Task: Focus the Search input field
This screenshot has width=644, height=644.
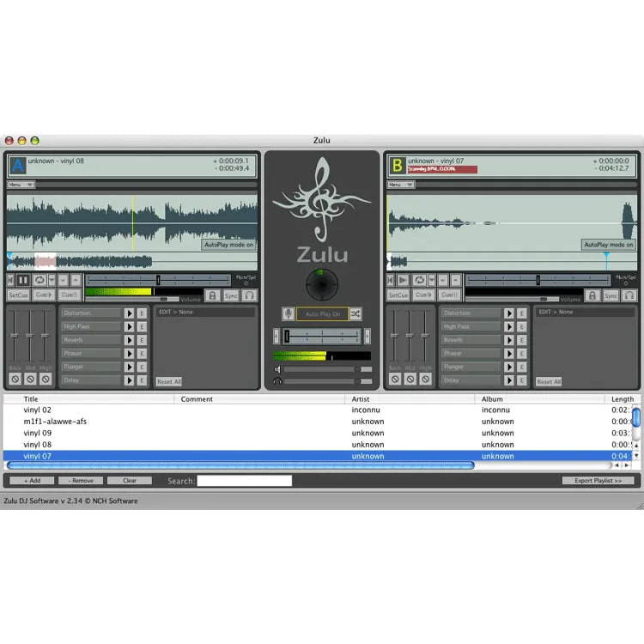Action: click(245, 481)
